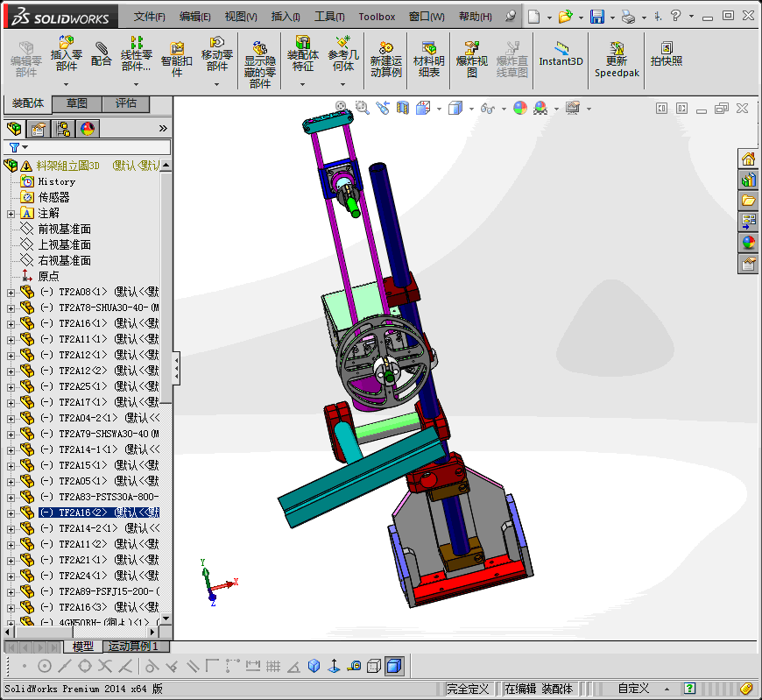762x700 pixels.
Task: Click the Mate (配合) tool icon
Action: coord(102,51)
